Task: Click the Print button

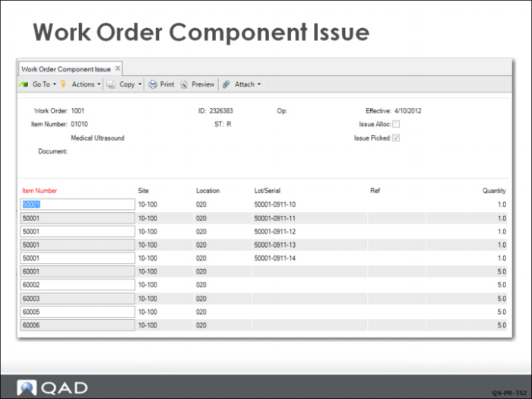Action: click(161, 84)
